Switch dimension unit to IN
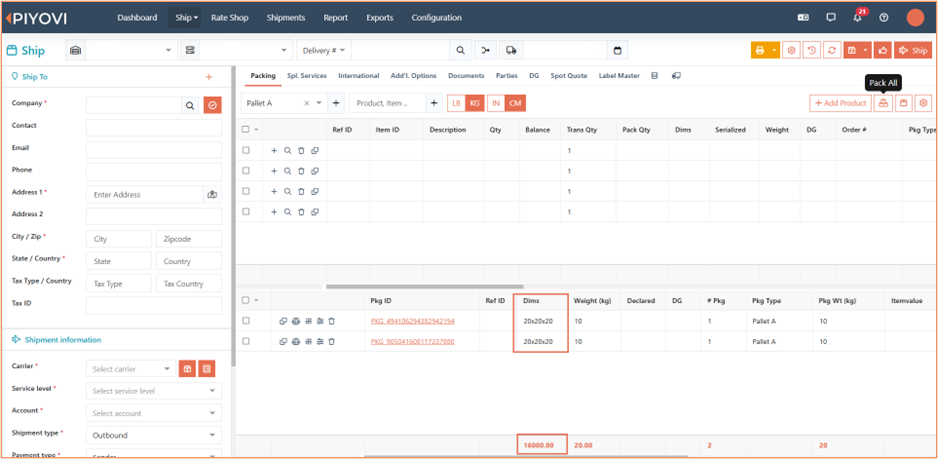 [496, 103]
